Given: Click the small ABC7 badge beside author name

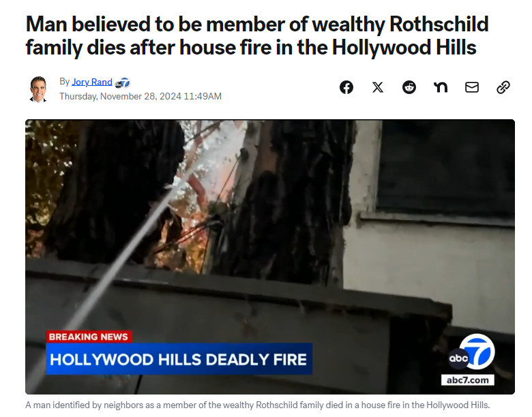Looking at the screenshot, I should 122,82.
